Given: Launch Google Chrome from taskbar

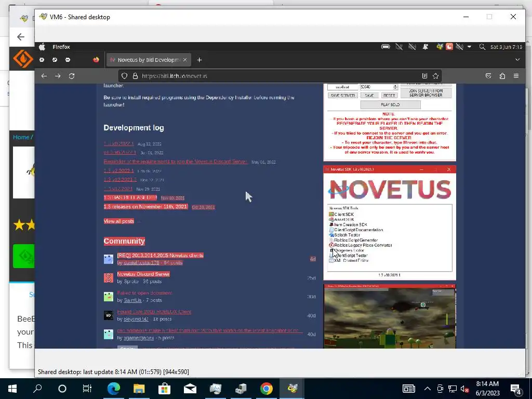Looking at the screenshot, I should point(267,389).
